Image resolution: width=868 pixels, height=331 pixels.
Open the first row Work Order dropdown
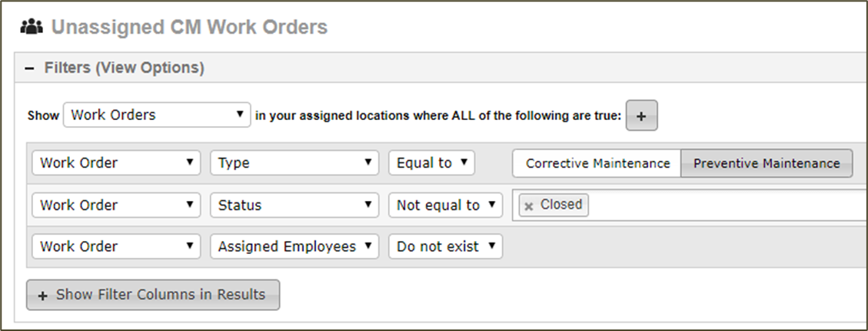point(116,163)
